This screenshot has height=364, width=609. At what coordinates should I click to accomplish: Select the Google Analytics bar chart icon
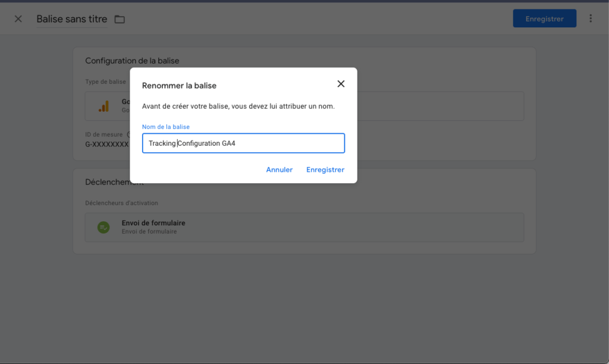(x=103, y=106)
